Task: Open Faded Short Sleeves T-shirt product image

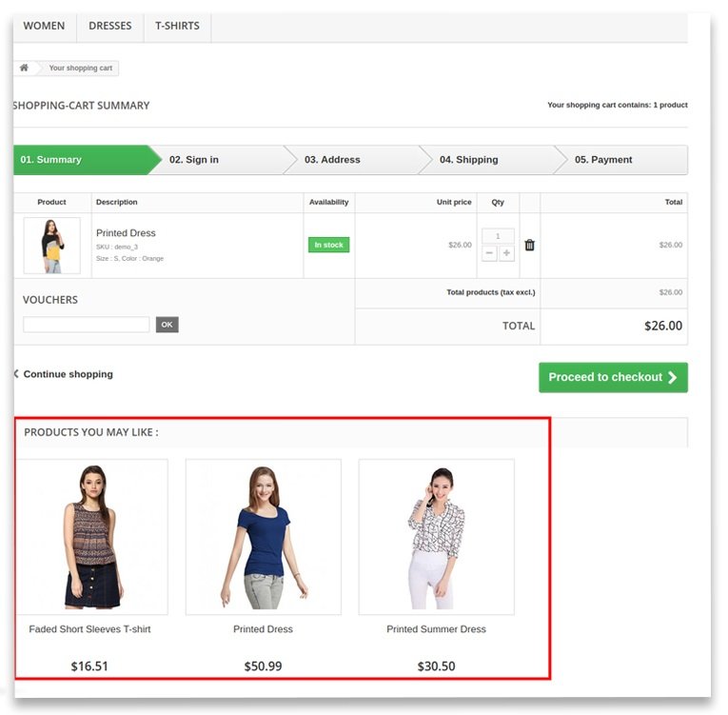Action: click(93, 537)
